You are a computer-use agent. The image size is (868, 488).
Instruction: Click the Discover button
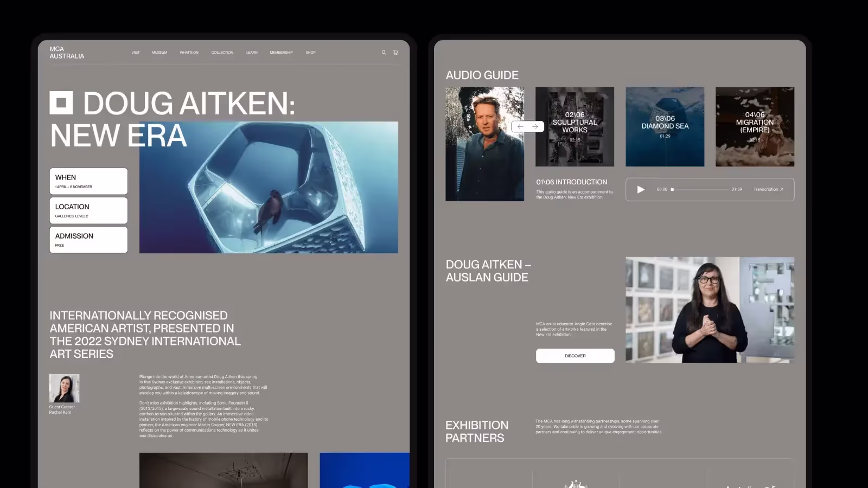pos(575,356)
